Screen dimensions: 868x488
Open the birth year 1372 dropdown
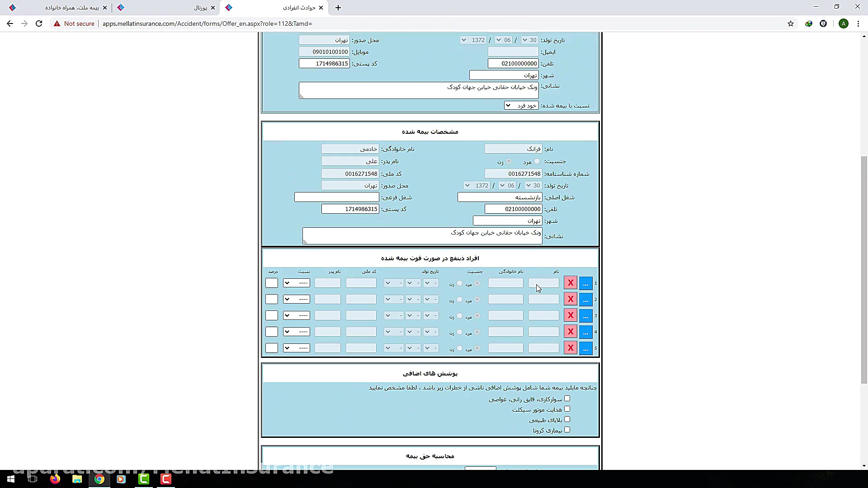473,40
